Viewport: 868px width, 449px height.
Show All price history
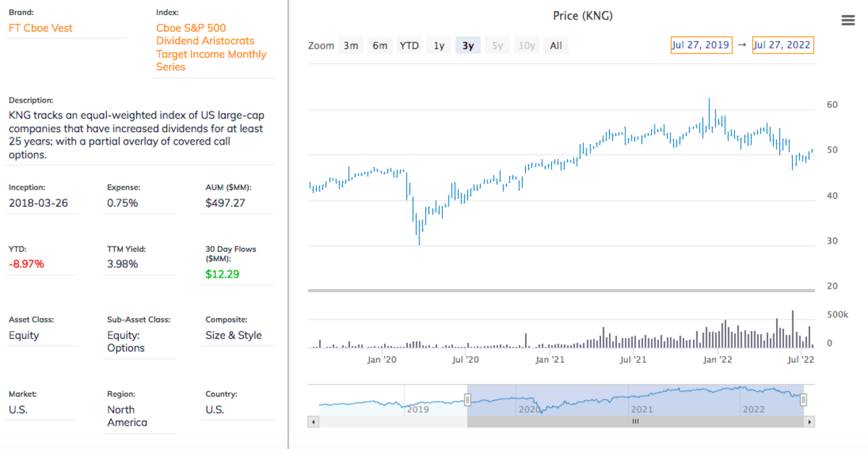[x=556, y=46]
